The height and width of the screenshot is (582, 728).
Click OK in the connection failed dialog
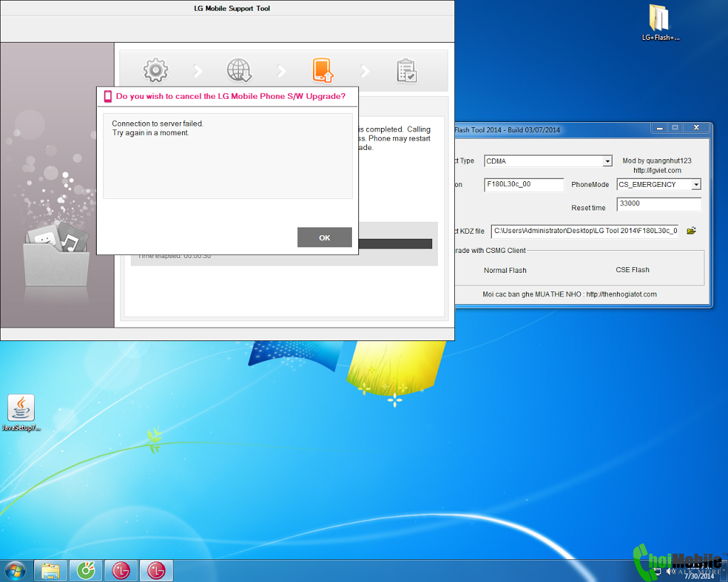324,237
